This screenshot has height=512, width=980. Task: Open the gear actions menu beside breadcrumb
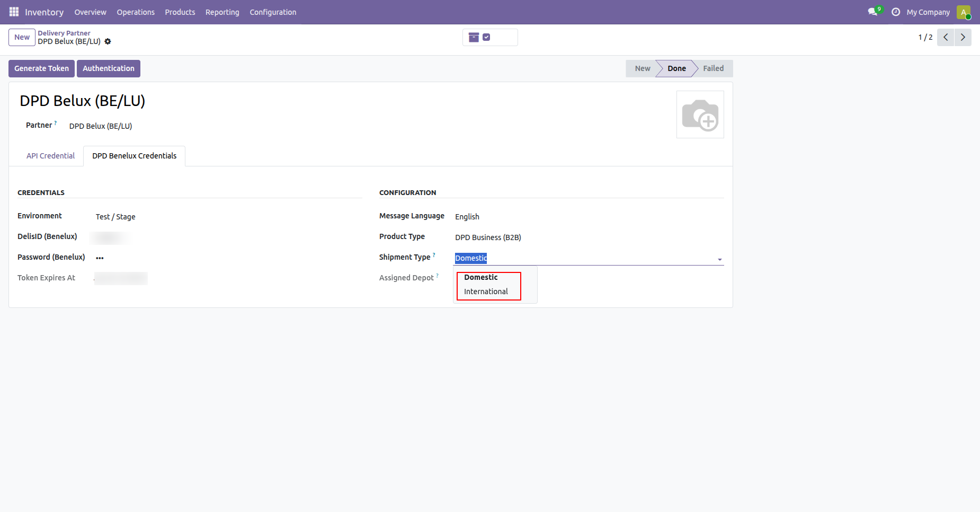pyautogui.click(x=108, y=41)
